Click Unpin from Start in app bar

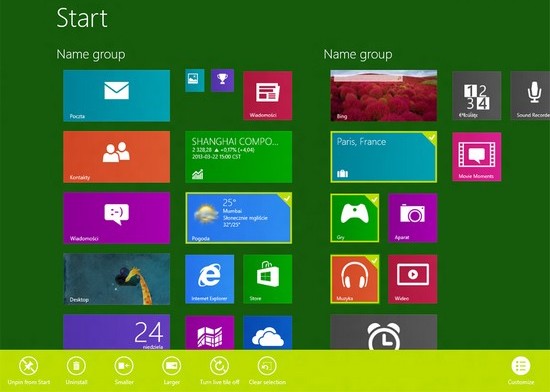tap(29, 371)
